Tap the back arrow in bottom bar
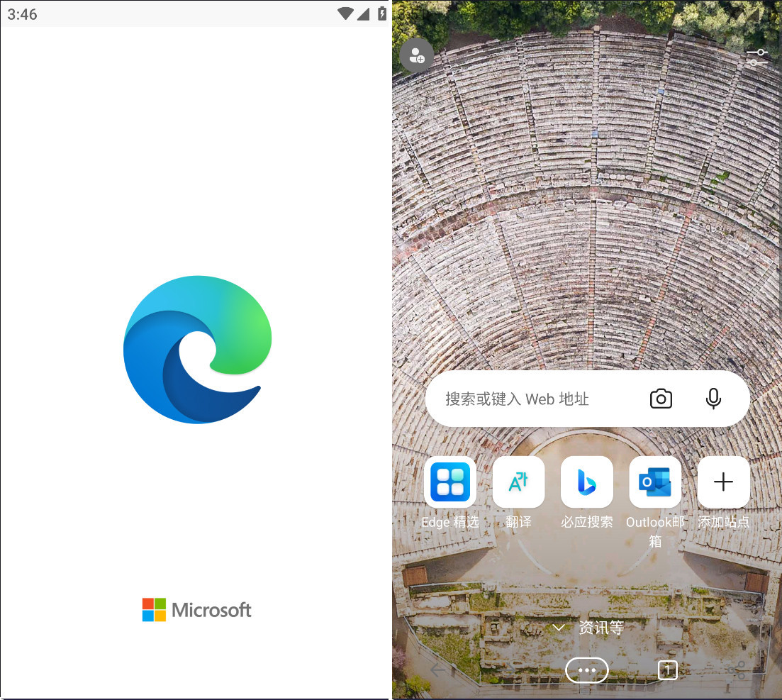Screen dimensions: 782x700 point(437,670)
